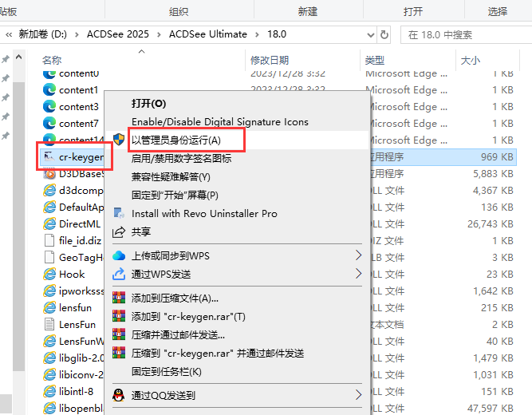The image size is (532, 415).
Task: Select 添加到 "cr-keygen.rar"(T)
Action: pos(188,317)
